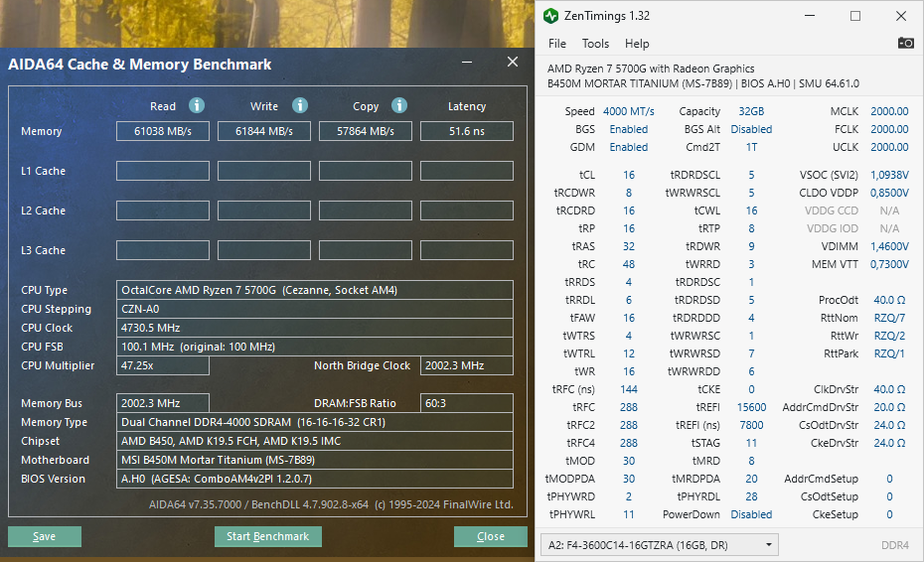Viewport: 924px width, 562px height.
Task: Click the CPU Clock 4730.5 MHz value
Action: pos(315,328)
